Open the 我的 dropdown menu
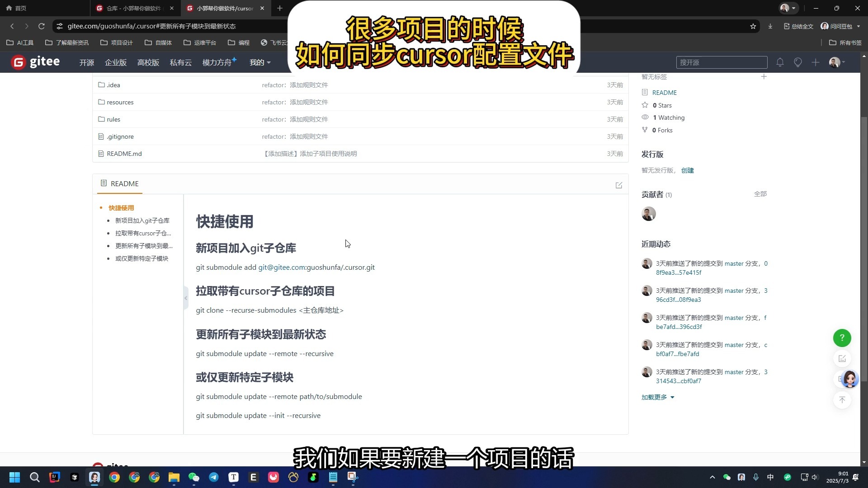Screen dimensions: 868x488 pos(260,62)
